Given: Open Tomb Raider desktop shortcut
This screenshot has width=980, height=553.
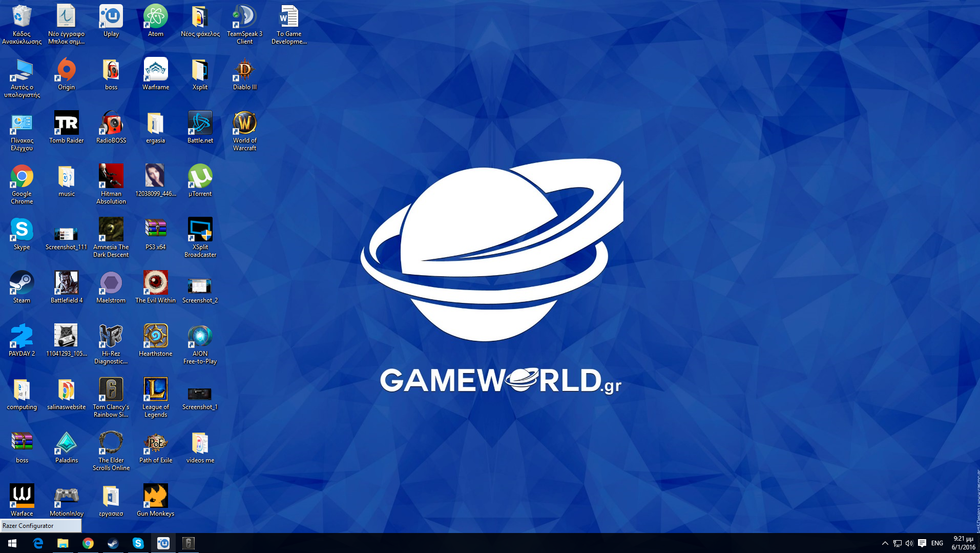Looking at the screenshot, I should pos(66,127).
